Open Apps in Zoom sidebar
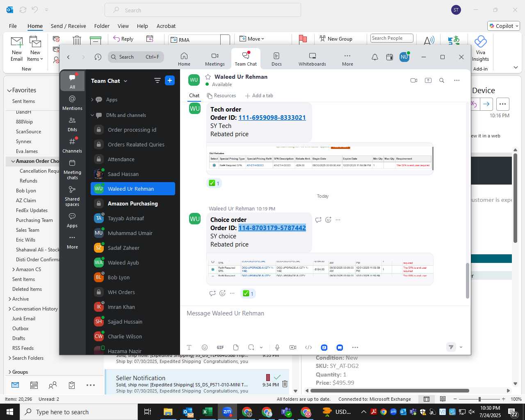Screen dimensions: 525x420 (72, 220)
